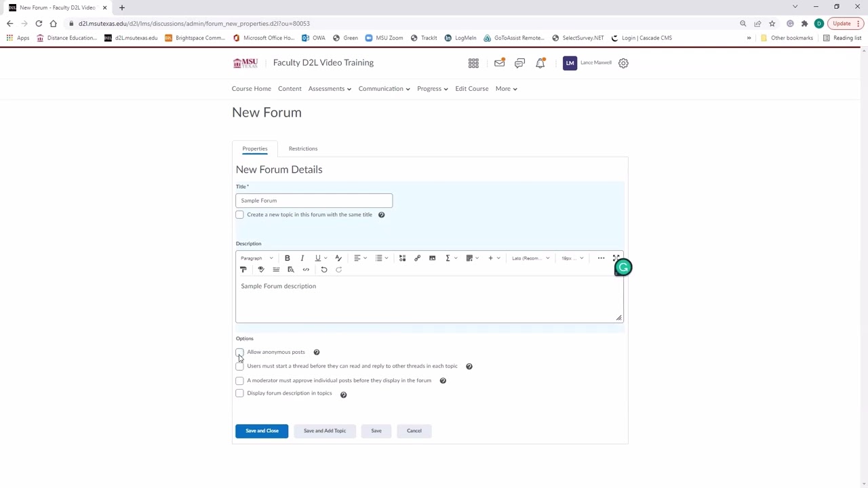Redo the last edit in description

click(x=339, y=270)
